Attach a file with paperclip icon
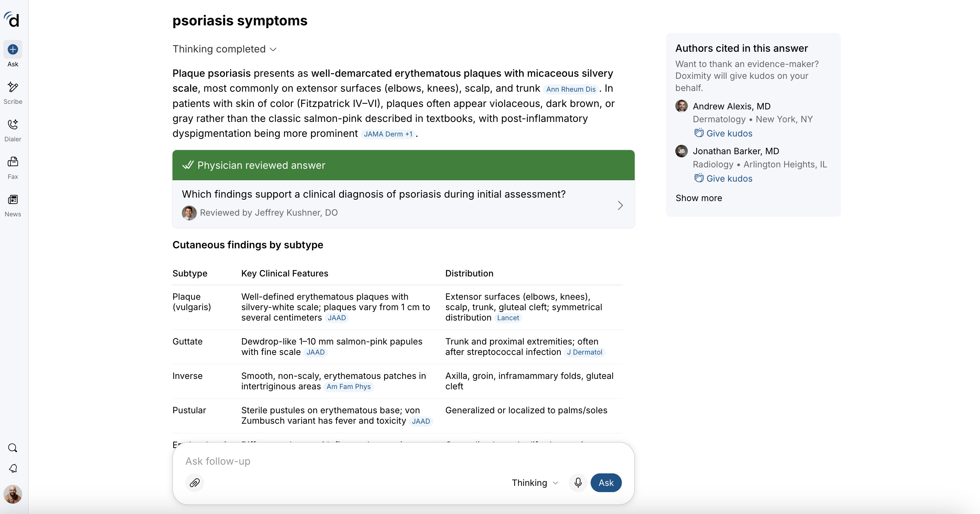Image resolution: width=980 pixels, height=514 pixels. (195, 483)
